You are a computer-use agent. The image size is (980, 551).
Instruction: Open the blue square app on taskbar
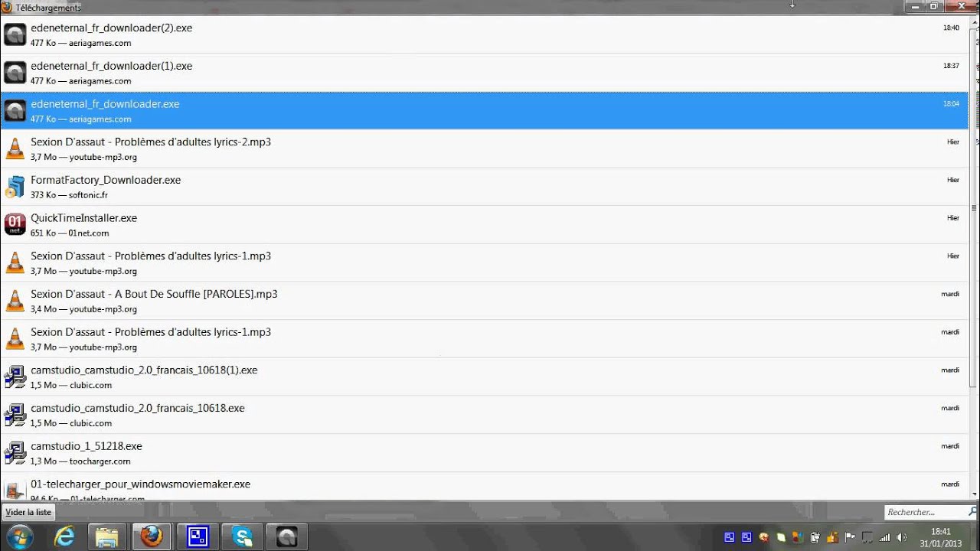pyautogui.click(x=198, y=536)
